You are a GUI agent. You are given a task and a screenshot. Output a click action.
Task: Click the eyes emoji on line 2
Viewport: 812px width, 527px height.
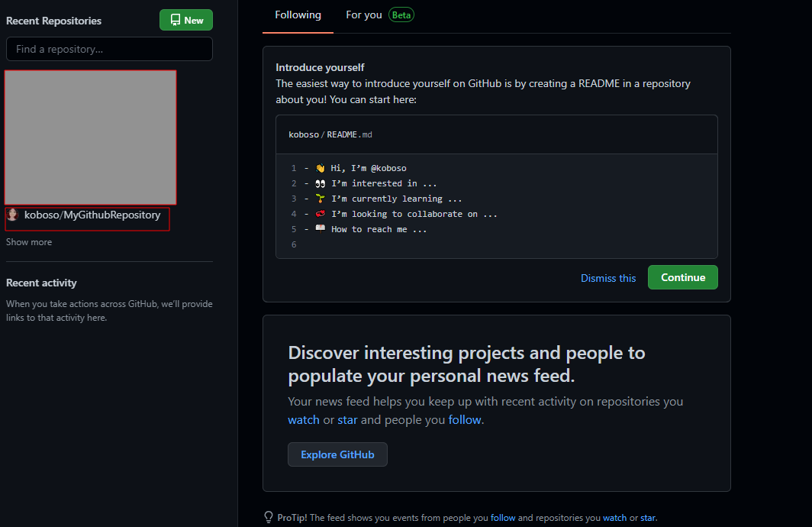point(320,183)
